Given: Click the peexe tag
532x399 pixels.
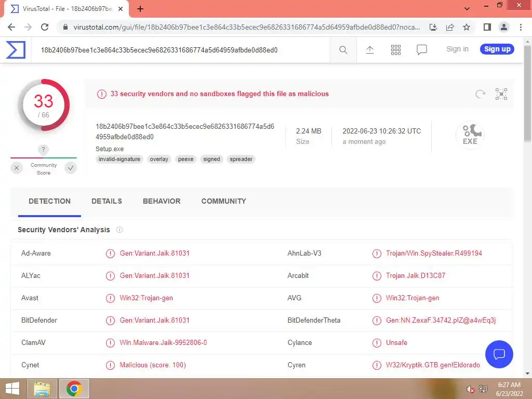Looking at the screenshot, I should pyautogui.click(x=185, y=159).
